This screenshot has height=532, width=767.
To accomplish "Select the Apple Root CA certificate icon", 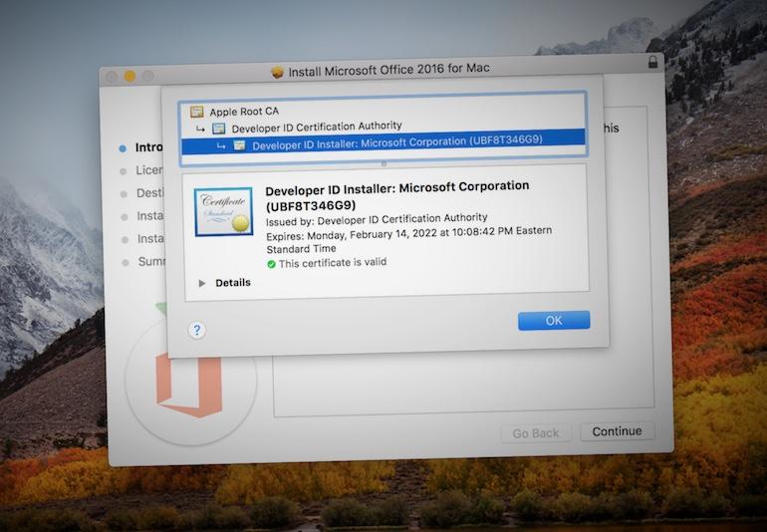I will (x=196, y=112).
